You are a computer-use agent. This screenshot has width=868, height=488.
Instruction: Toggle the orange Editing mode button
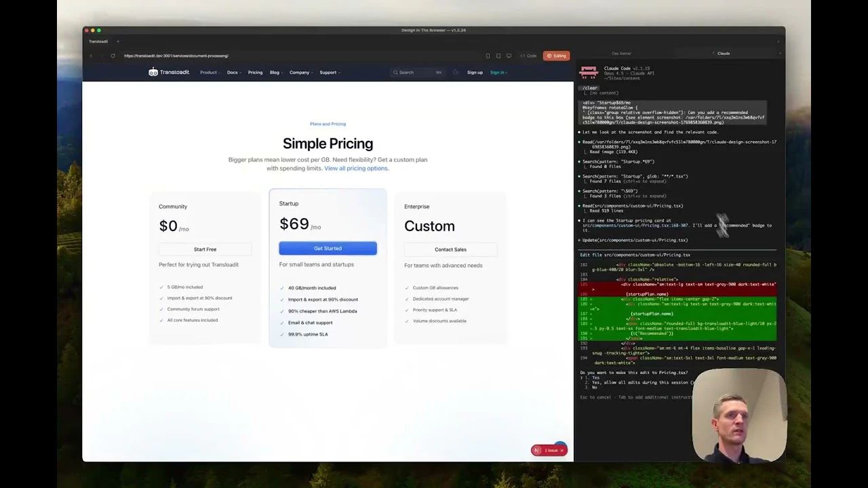(556, 56)
